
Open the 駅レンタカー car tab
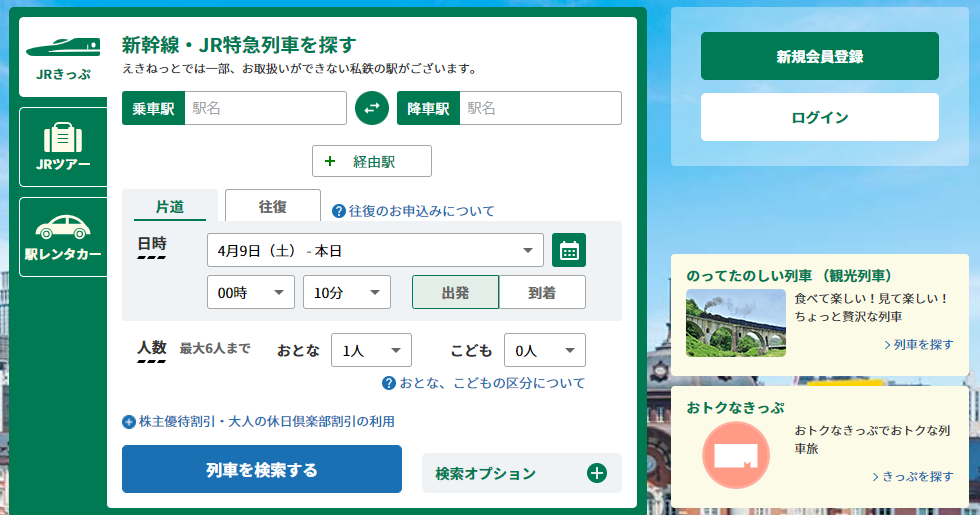click(63, 237)
